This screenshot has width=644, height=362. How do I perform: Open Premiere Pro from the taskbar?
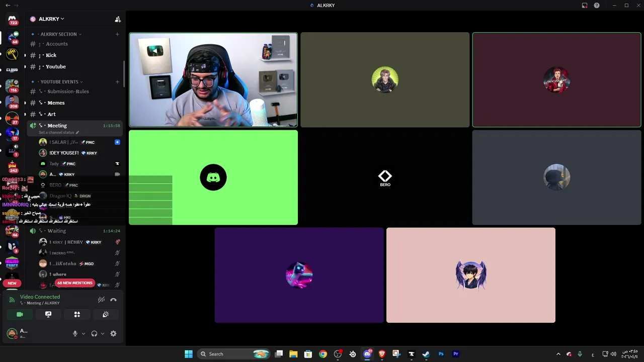tap(456, 354)
